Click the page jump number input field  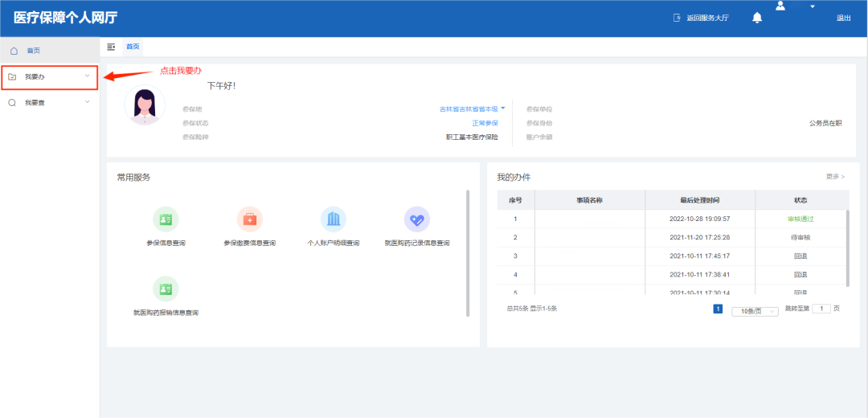tap(821, 309)
